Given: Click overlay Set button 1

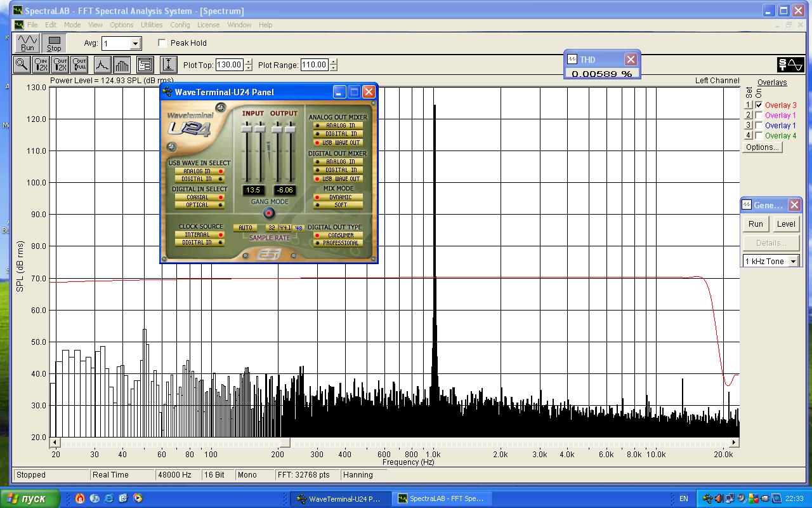Looking at the screenshot, I should pyautogui.click(x=748, y=105).
